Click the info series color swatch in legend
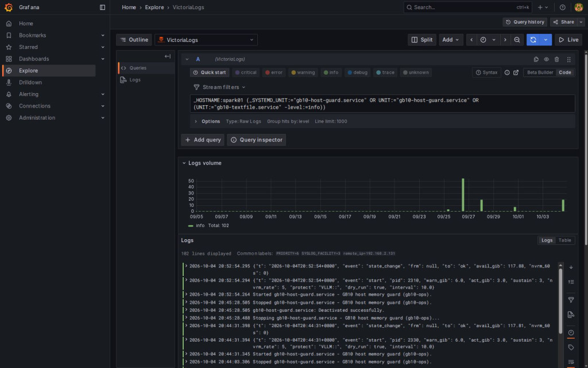The width and height of the screenshot is (588, 368). pos(191,225)
